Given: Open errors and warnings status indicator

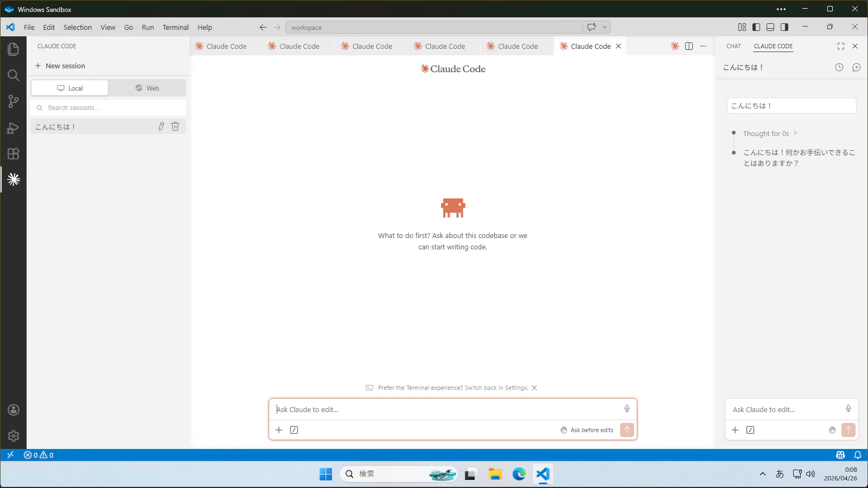Looking at the screenshot, I should tap(39, 455).
